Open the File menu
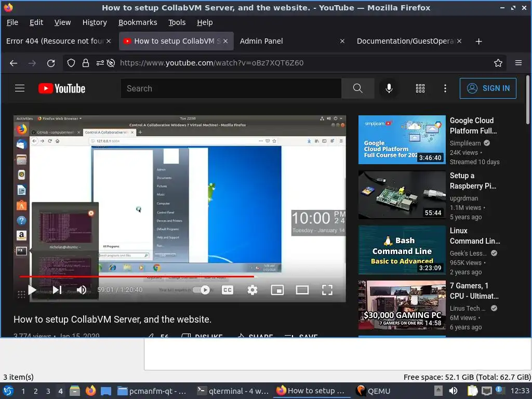This screenshot has width=532, height=399. [x=12, y=22]
